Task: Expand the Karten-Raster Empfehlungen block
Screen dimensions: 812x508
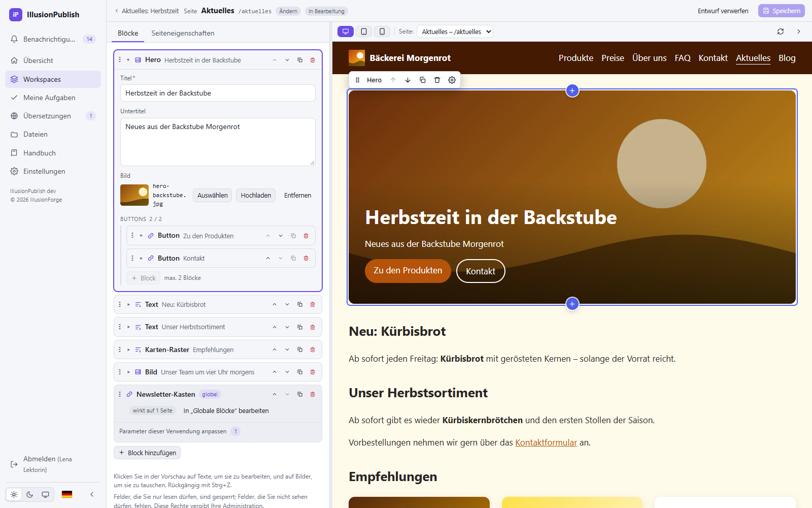Action: [x=128, y=350]
